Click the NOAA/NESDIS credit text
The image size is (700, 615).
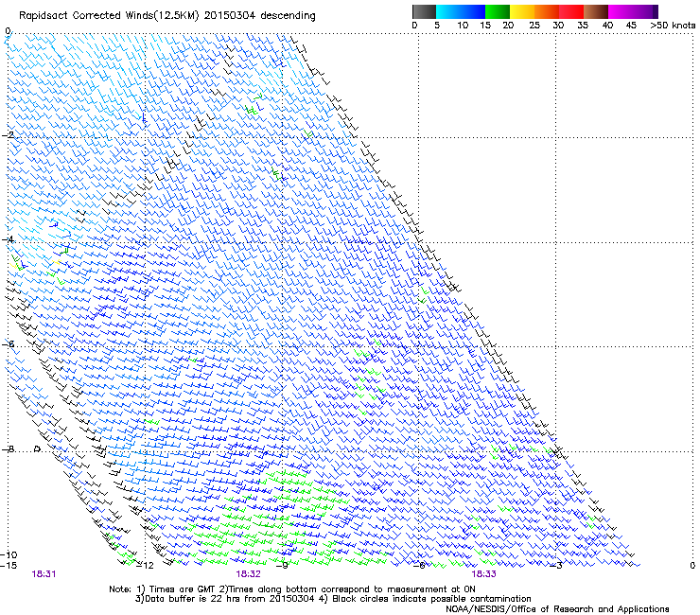click(x=557, y=609)
